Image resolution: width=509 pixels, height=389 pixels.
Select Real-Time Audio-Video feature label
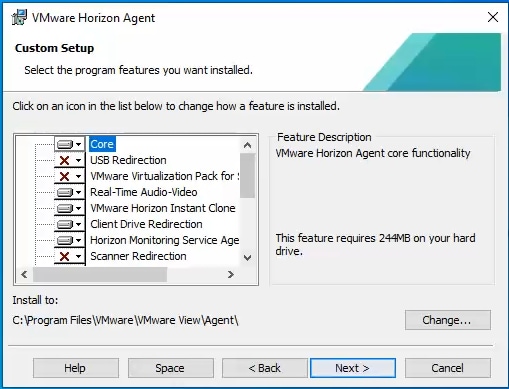click(144, 192)
